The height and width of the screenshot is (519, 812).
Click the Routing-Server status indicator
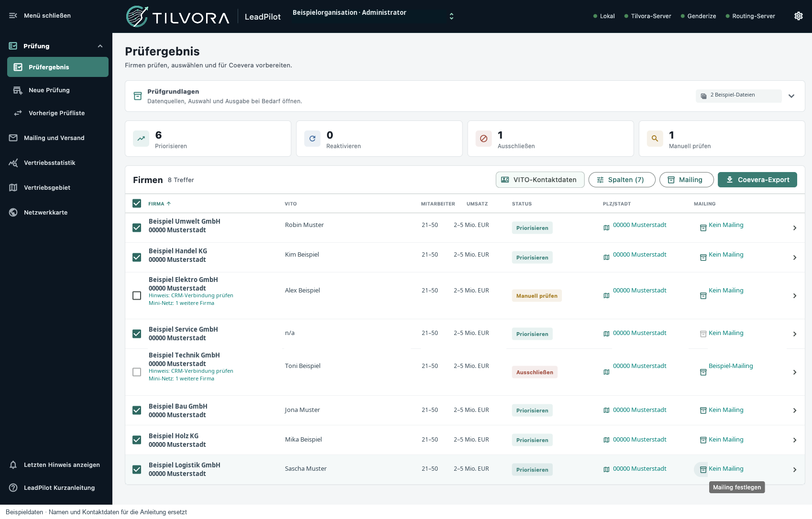coord(750,16)
